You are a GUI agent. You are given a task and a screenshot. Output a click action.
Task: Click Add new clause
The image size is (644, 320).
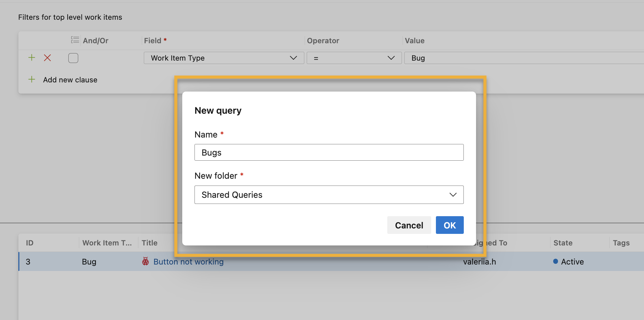point(70,80)
